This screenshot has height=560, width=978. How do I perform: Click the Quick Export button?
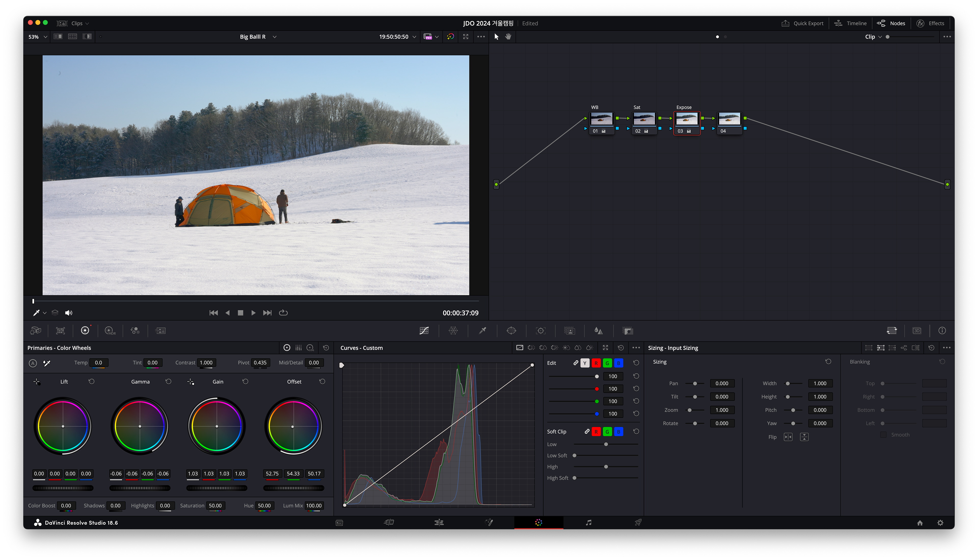coord(803,23)
